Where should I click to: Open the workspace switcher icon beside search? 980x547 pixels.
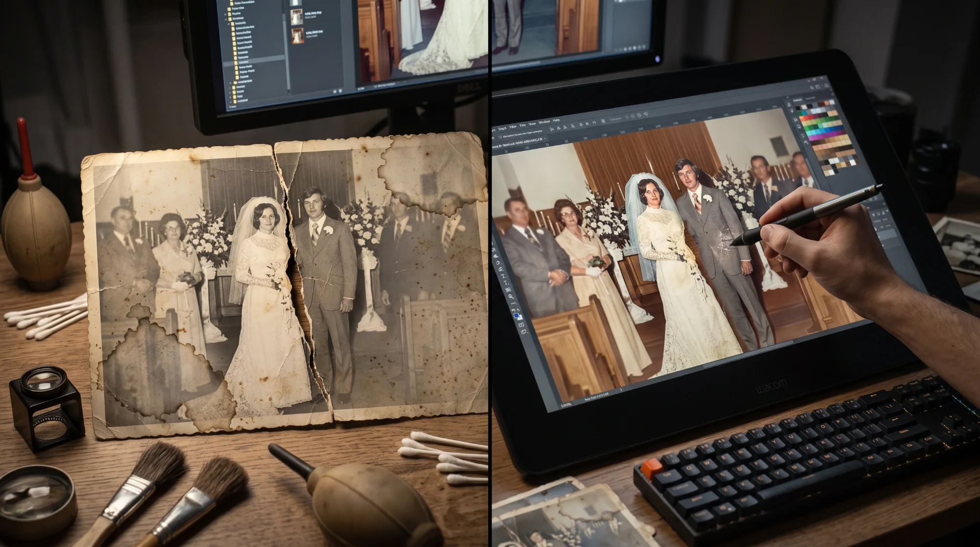(x=818, y=87)
